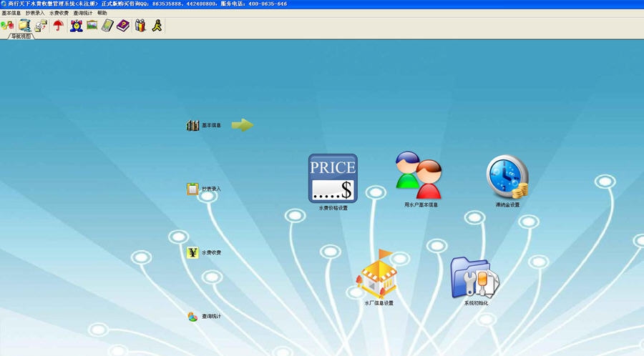
Task: Switch to the 导航视图 tab
Action: click(21, 36)
